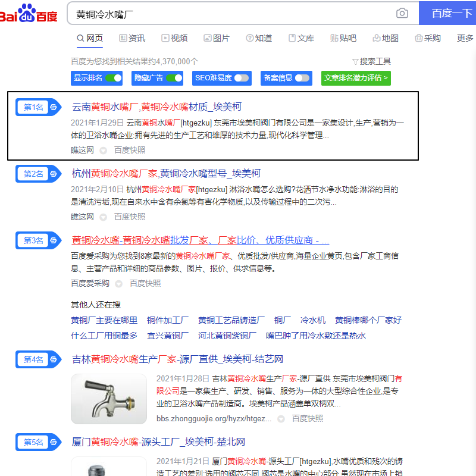Click the thumbnail in the 厦门 result
Viewport: 476px width, 476px height.
[109, 466]
